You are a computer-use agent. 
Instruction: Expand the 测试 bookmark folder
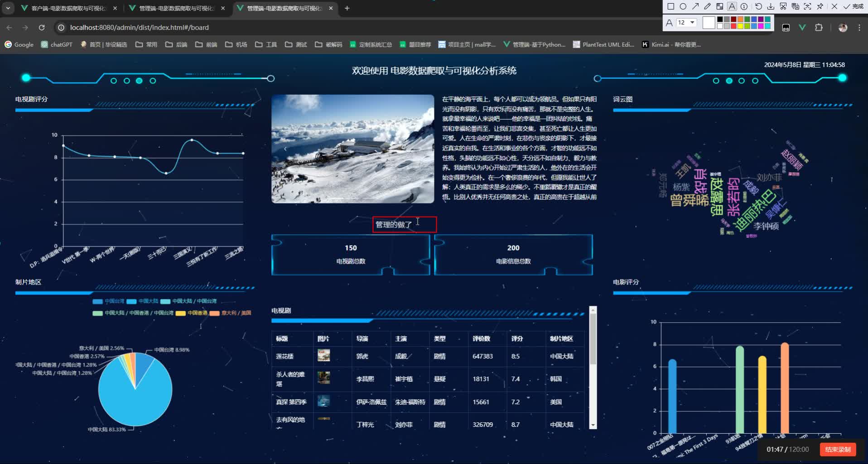click(296, 44)
